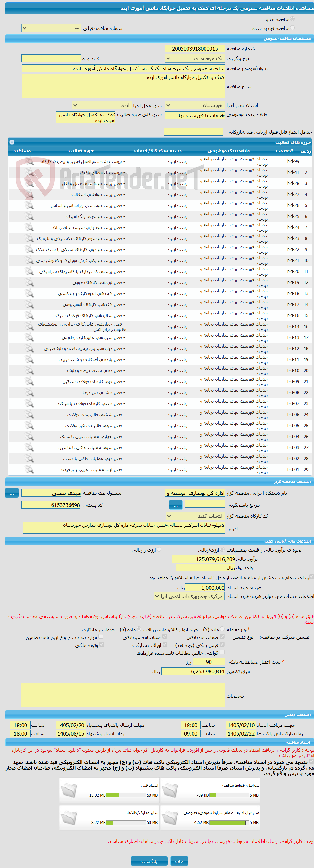
Task: Select ماده (5) خرید انواع کالا radio
Action: (x=222, y=629)
